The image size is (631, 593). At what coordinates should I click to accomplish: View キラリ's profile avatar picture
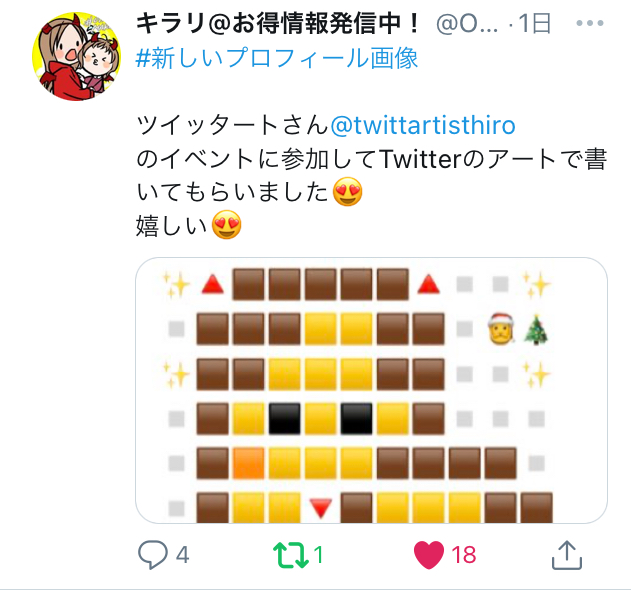[76, 56]
